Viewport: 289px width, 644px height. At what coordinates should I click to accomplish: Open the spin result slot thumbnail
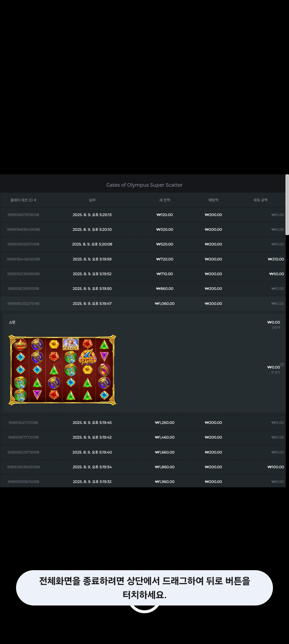(x=62, y=370)
